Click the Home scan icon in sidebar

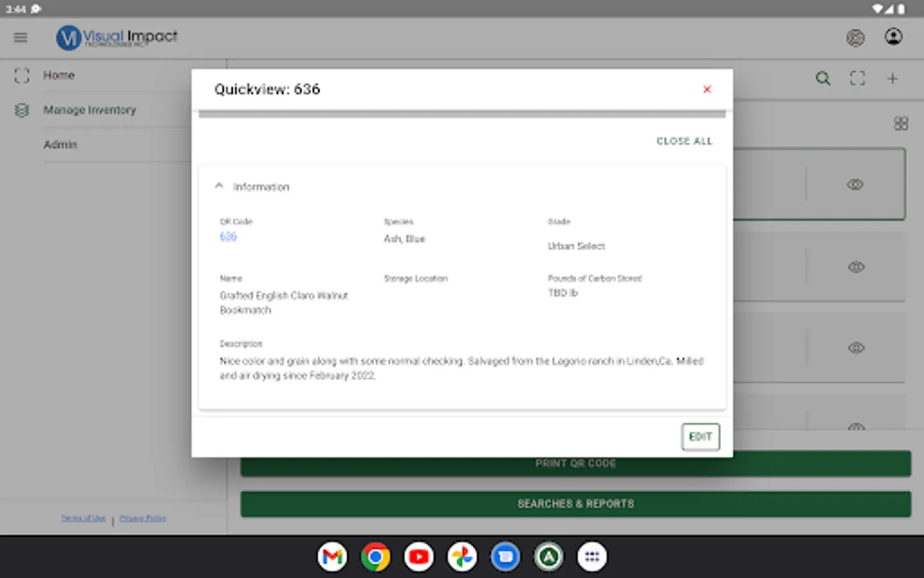[x=22, y=75]
